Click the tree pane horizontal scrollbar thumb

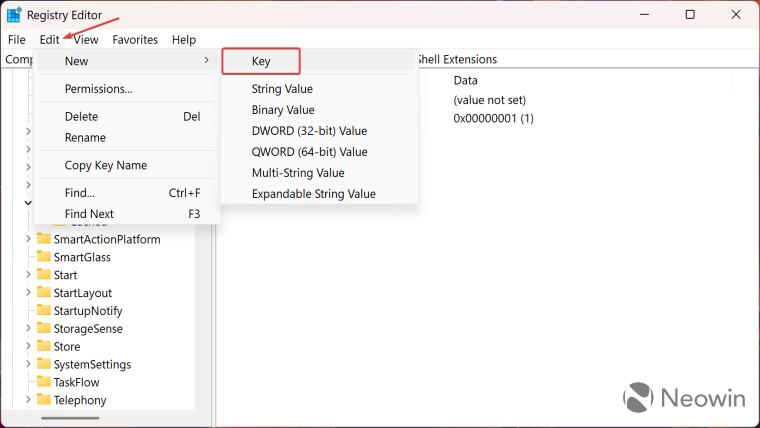click(70, 418)
